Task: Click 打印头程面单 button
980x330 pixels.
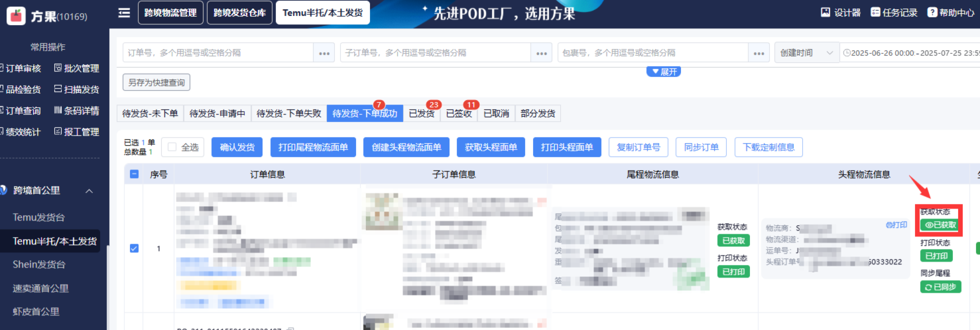Action: point(567,147)
